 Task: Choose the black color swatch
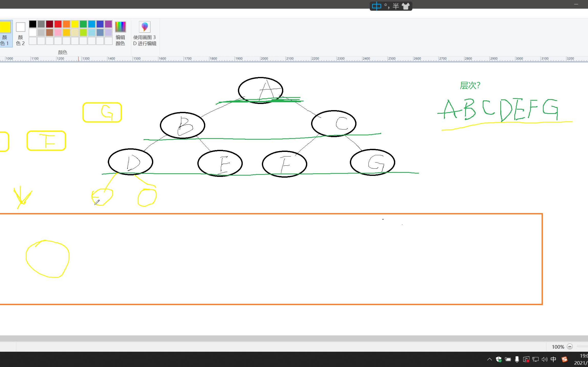[x=33, y=24]
